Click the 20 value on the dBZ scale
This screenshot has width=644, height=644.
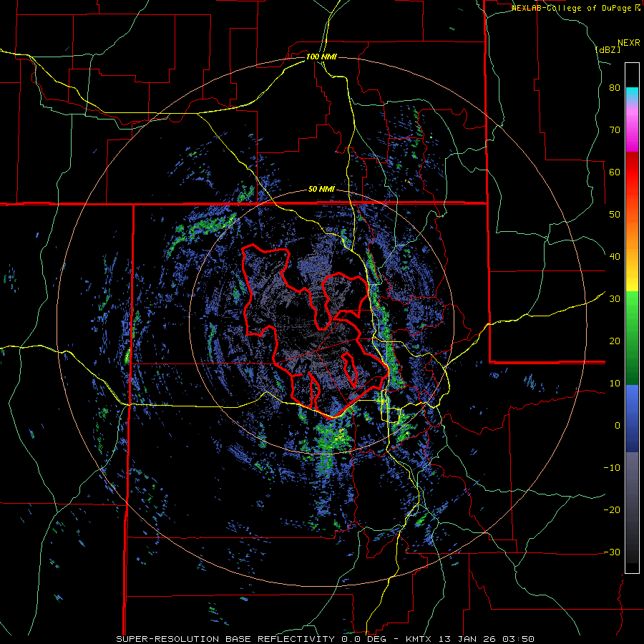(615, 341)
